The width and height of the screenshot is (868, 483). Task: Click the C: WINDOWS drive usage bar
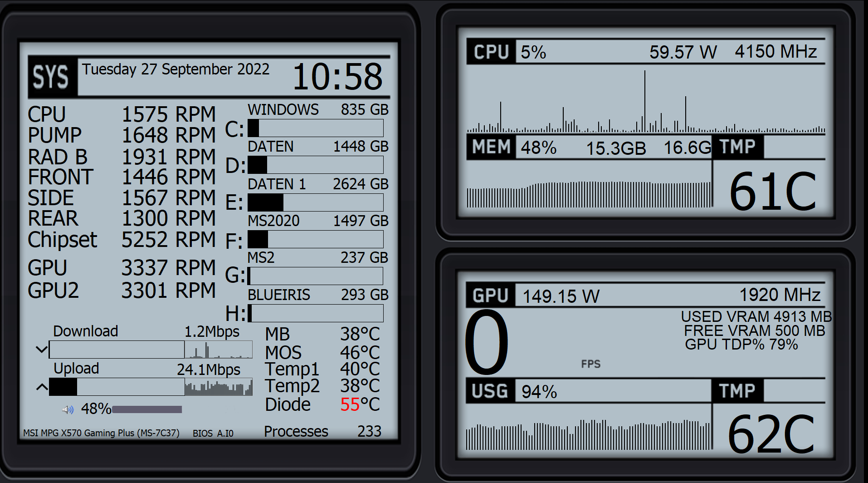click(316, 128)
